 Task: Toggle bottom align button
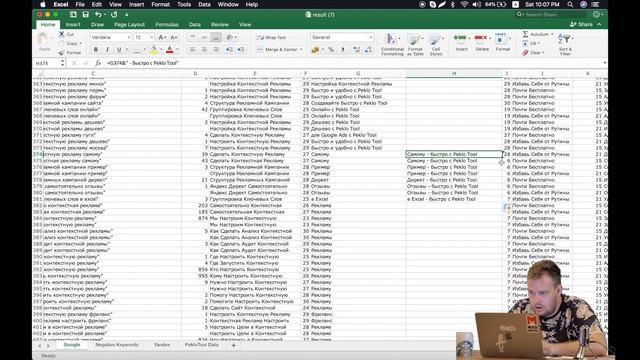pyautogui.click(x=216, y=38)
